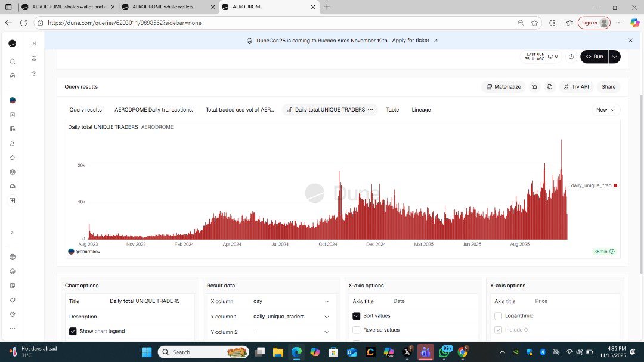Open the globe icon in Dune sidebar
This screenshot has width=644, height=362.
pyautogui.click(x=13, y=257)
